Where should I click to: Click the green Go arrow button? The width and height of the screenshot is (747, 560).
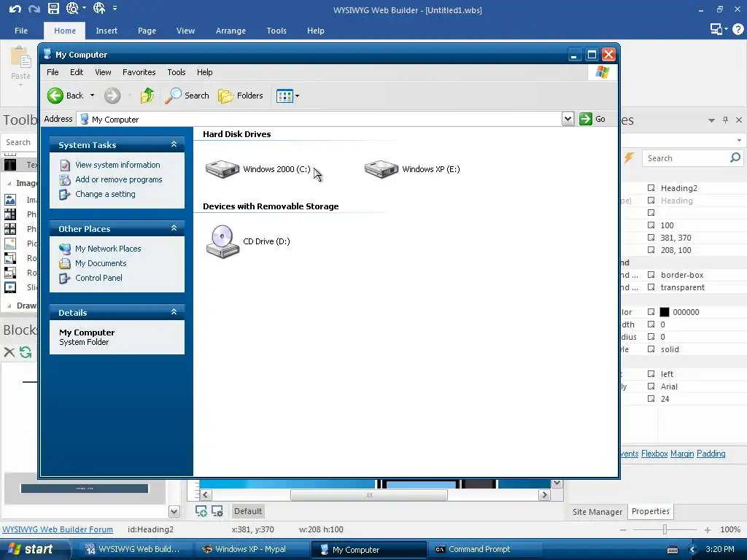click(x=586, y=119)
